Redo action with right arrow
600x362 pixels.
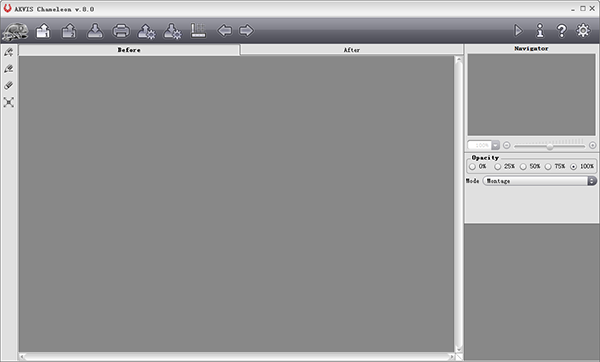246,31
